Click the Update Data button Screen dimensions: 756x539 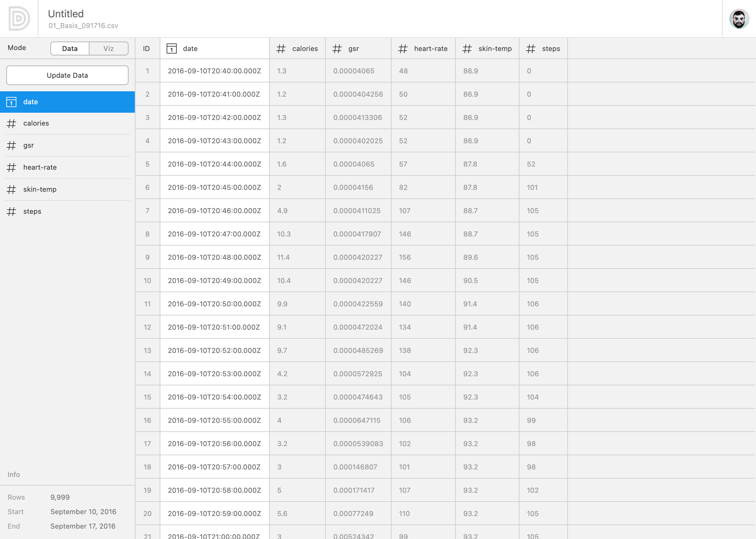click(x=67, y=75)
